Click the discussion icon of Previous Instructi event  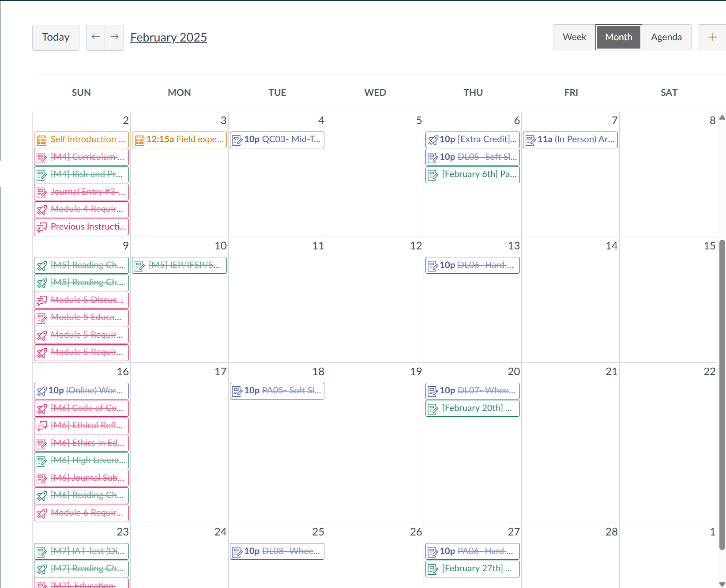pos(41,227)
